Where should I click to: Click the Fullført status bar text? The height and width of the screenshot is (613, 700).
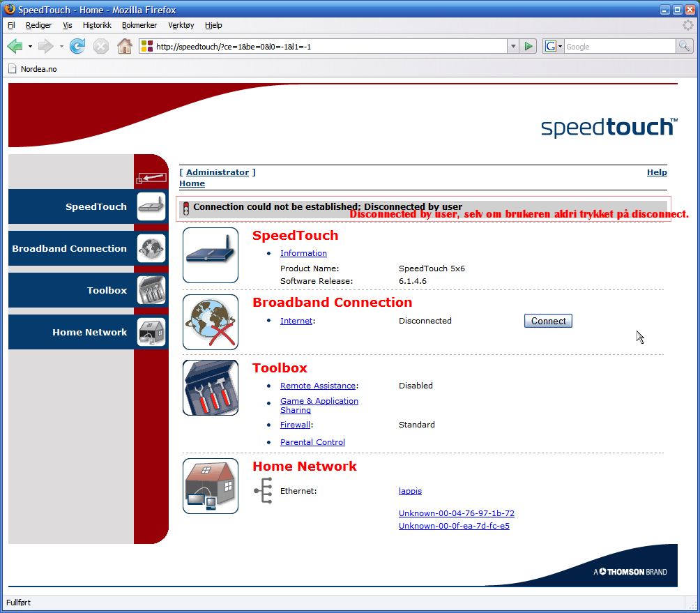tap(18, 603)
